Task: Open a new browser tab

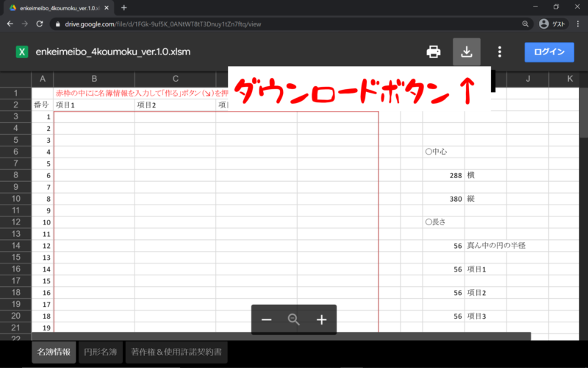Action: [x=123, y=7]
